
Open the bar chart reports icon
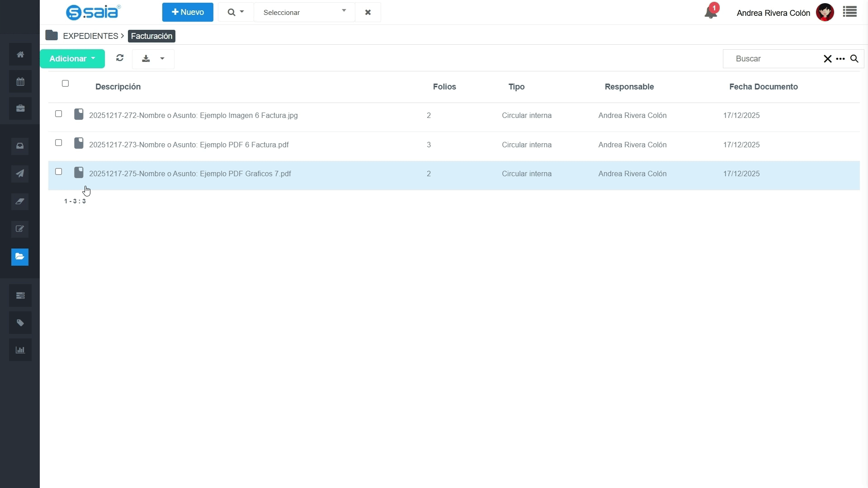20,350
